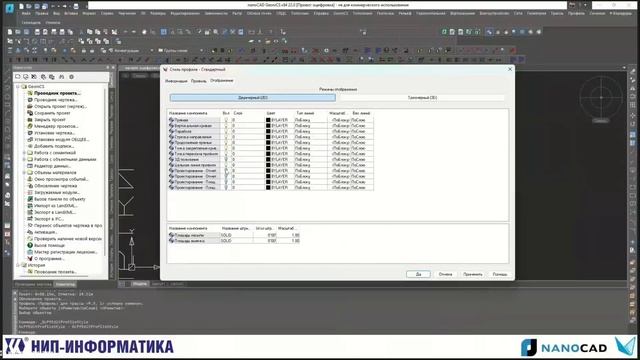The image size is (640, 360).
Task: Open line weight dropdown for Парабола row
Action: [x=362, y=131]
